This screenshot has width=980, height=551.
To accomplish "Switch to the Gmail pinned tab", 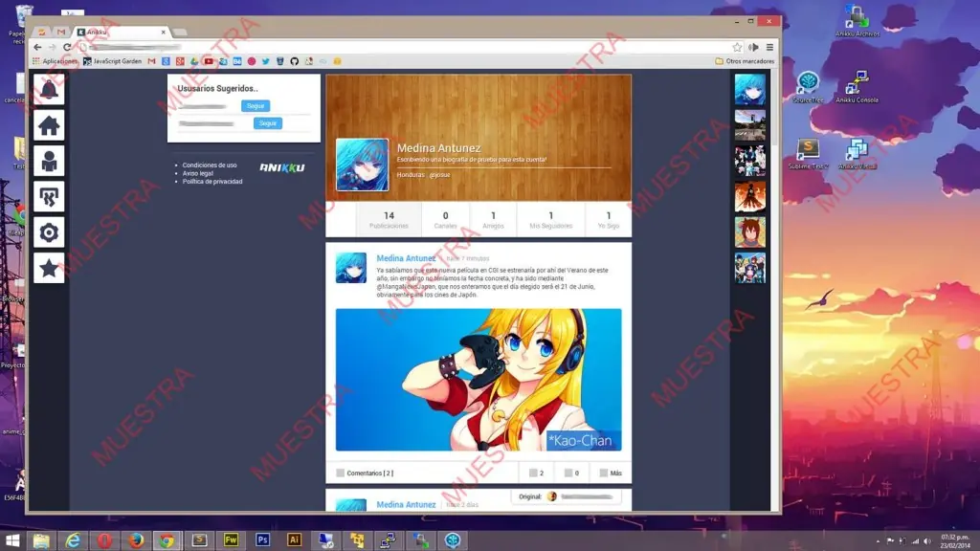I will 60,32.
